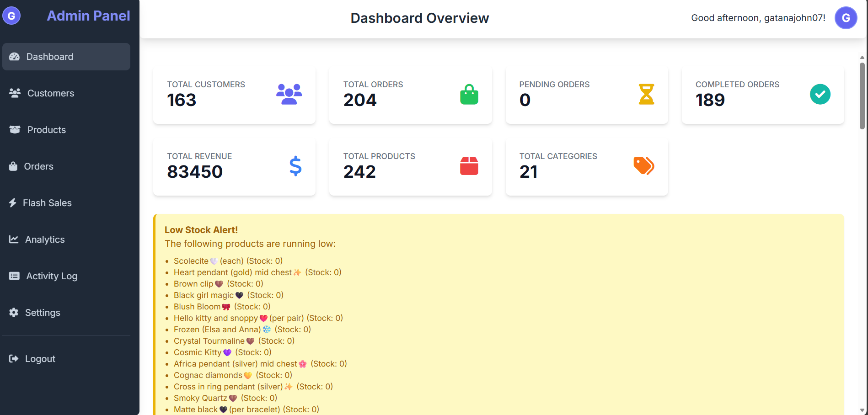Open Settings using the gear icon
The height and width of the screenshot is (415, 868).
(x=14, y=312)
